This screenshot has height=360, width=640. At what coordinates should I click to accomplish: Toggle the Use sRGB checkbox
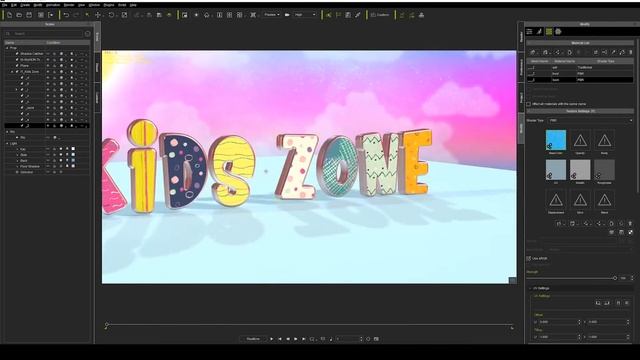click(529, 258)
